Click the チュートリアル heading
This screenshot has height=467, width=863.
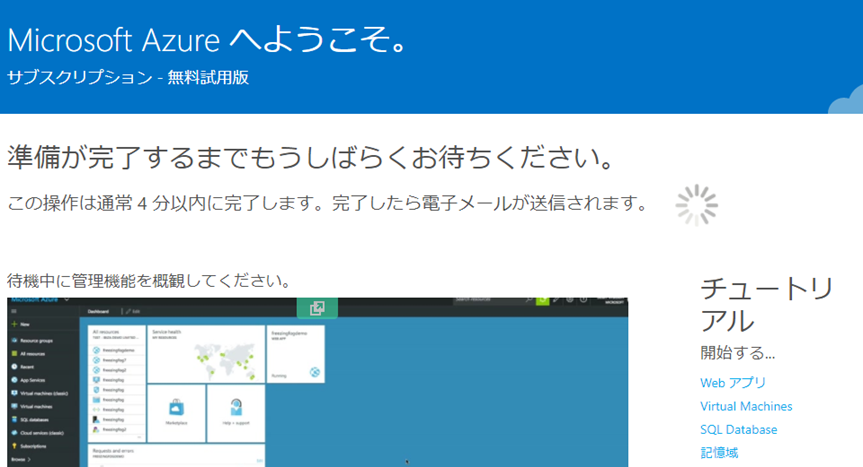[x=767, y=304]
